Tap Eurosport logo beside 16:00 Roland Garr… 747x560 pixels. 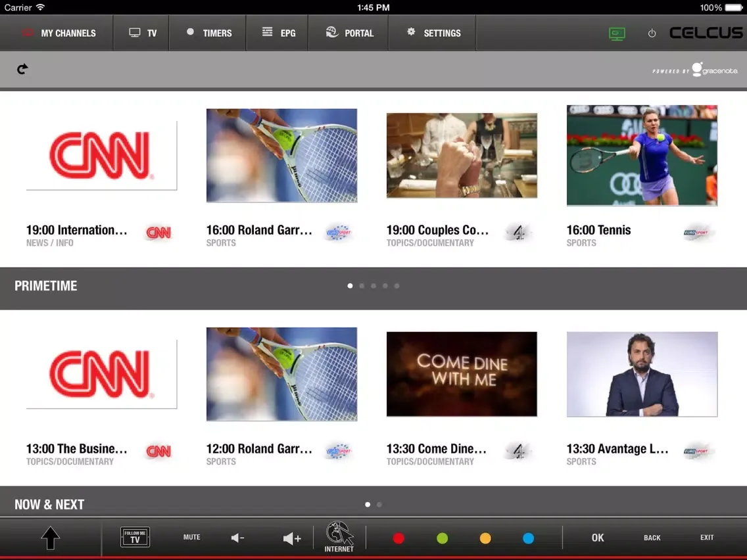point(339,233)
